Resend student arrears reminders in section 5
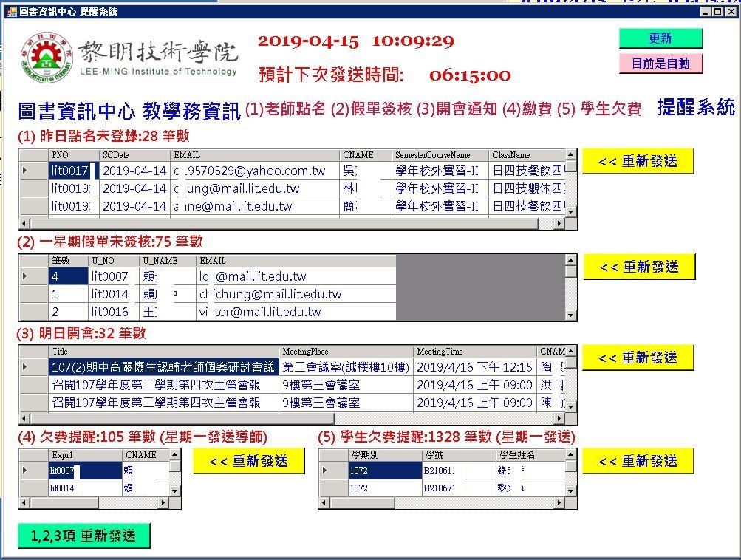This screenshot has height=560, width=741. [x=638, y=462]
